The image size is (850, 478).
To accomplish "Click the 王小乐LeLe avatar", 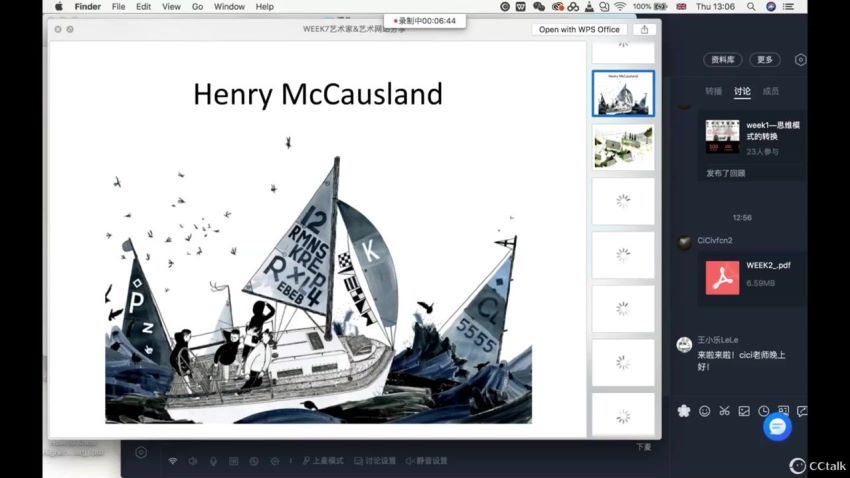I will pyautogui.click(x=684, y=344).
